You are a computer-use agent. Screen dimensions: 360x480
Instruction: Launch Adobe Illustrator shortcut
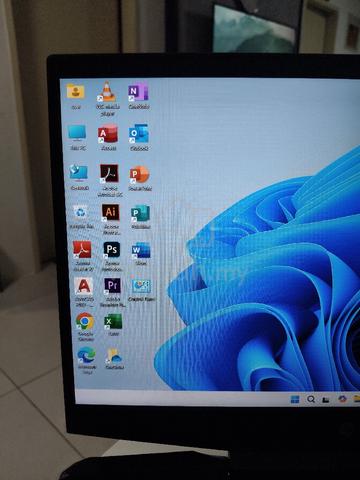(110, 212)
